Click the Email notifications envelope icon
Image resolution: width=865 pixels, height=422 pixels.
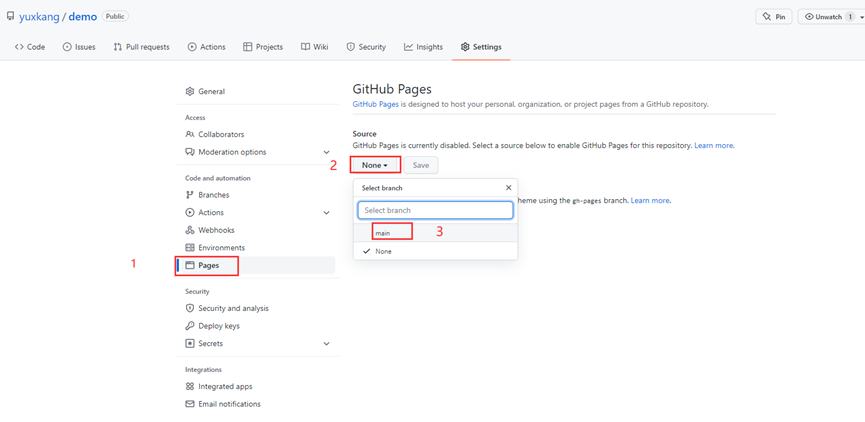[x=190, y=404]
